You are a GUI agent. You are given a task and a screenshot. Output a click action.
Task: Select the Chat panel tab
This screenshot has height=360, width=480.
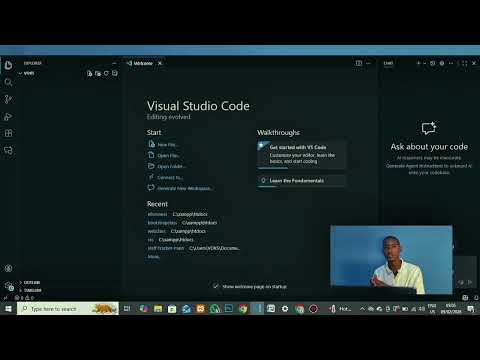coord(388,63)
